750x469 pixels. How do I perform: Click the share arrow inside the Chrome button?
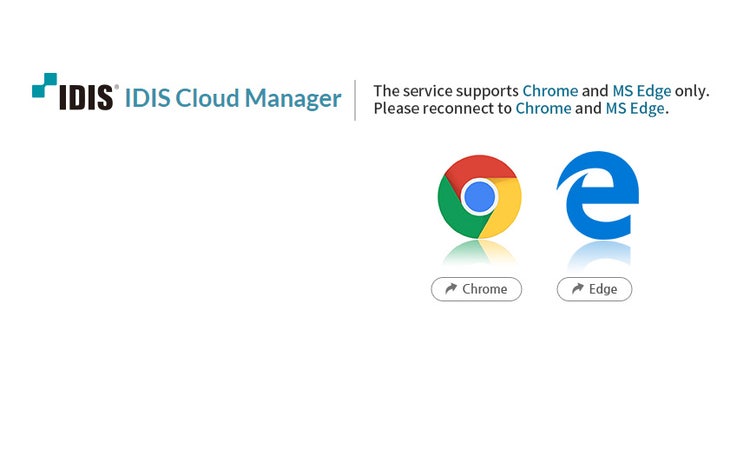coord(451,289)
